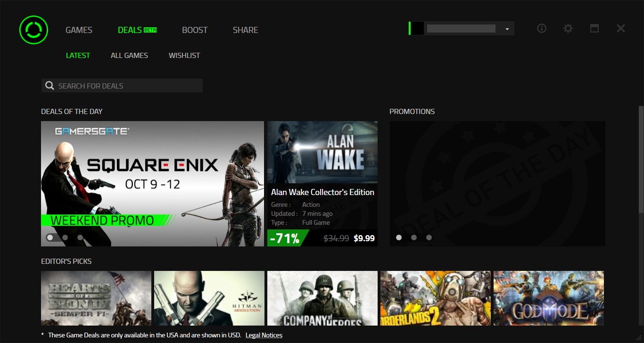Select the DEALS tab
644x343 pixels.
[137, 30]
